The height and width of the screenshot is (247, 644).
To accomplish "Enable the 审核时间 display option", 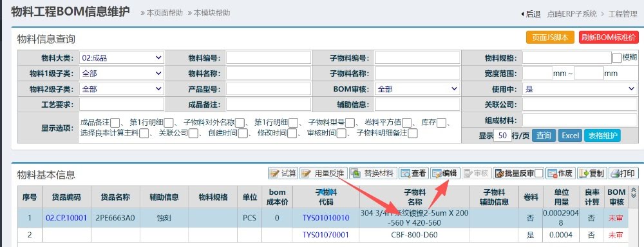I will tap(341, 133).
